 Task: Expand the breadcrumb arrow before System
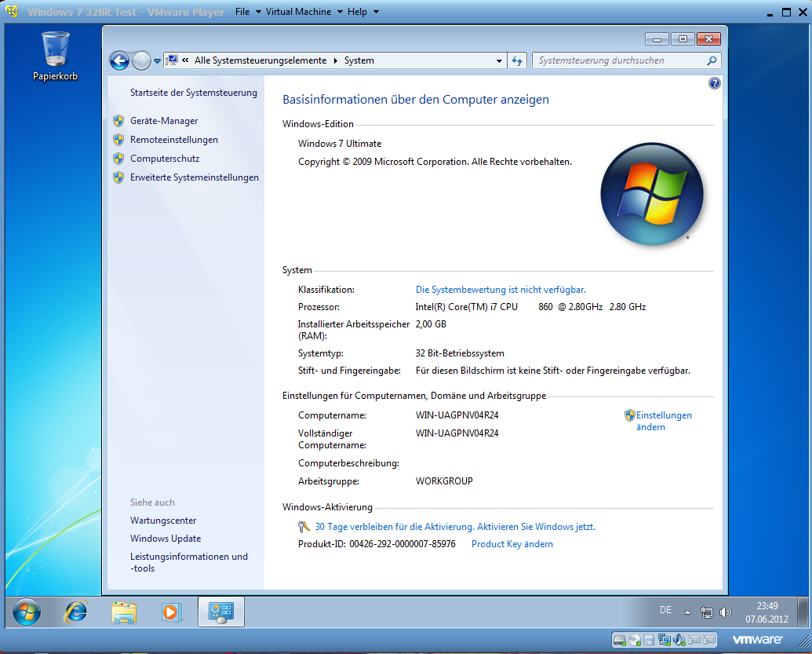(336, 60)
